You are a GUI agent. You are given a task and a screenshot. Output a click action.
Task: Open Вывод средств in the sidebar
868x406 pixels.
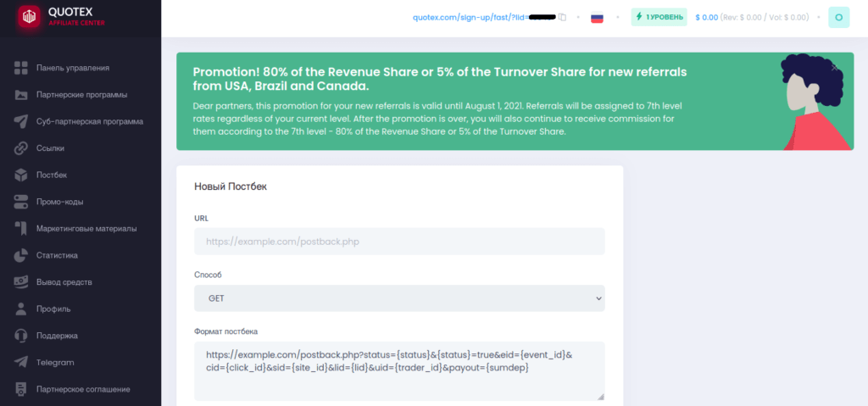tap(64, 282)
